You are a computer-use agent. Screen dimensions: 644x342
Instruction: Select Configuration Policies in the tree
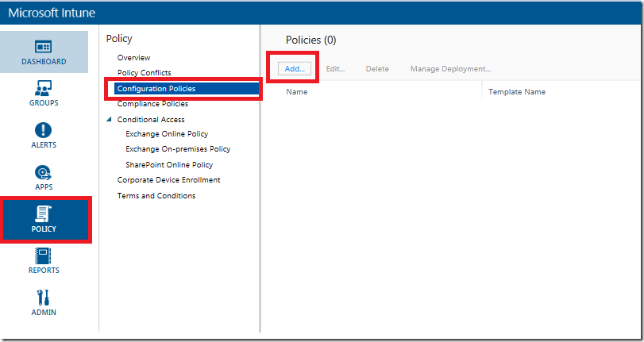[187, 89]
